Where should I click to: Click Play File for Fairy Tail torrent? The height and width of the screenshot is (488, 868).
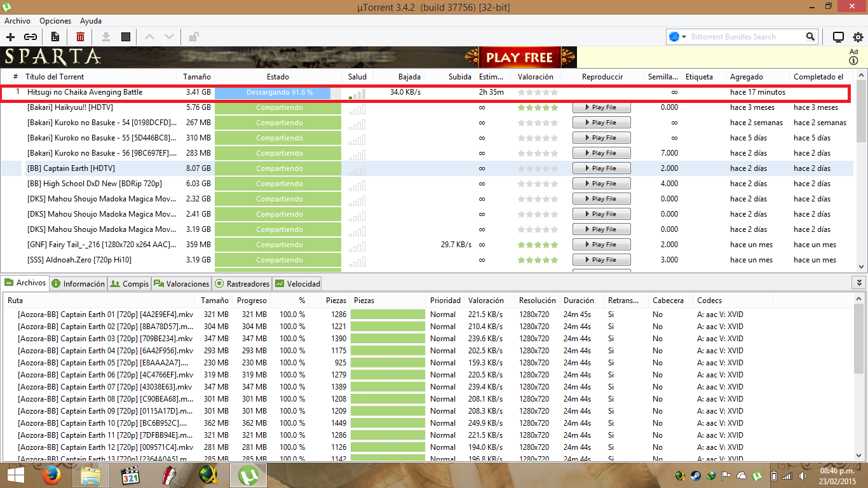click(601, 245)
